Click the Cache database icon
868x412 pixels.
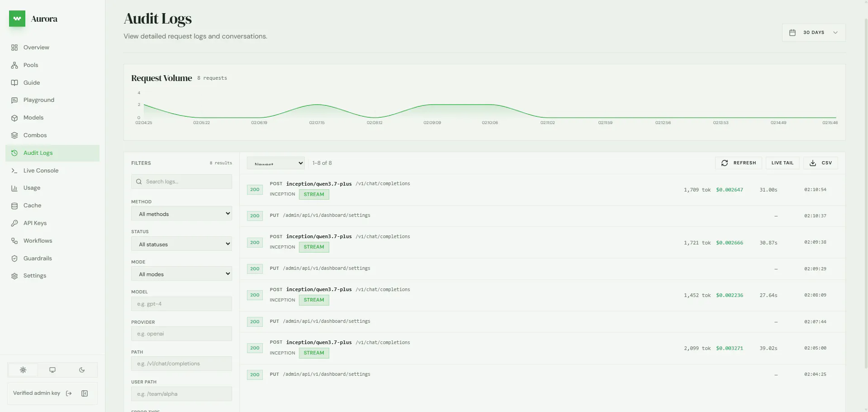pyautogui.click(x=14, y=206)
